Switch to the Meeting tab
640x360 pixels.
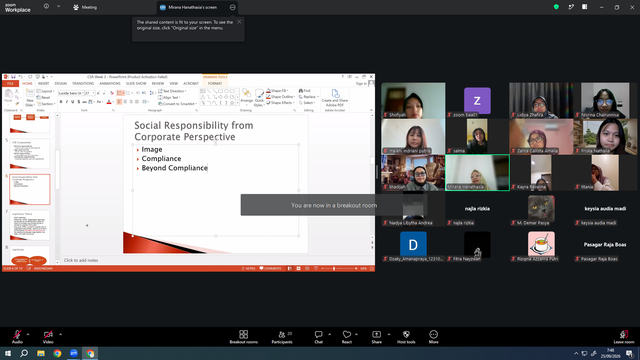[x=85, y=7]
